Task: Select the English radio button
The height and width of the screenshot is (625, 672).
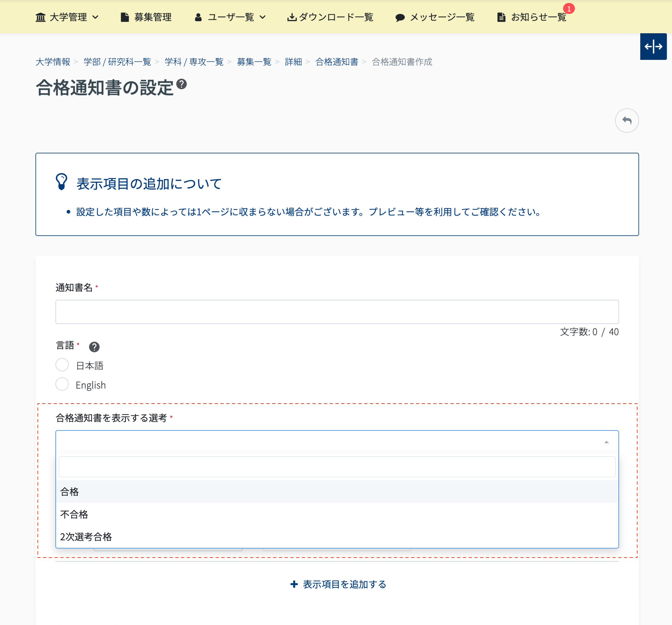Action: 62,384
